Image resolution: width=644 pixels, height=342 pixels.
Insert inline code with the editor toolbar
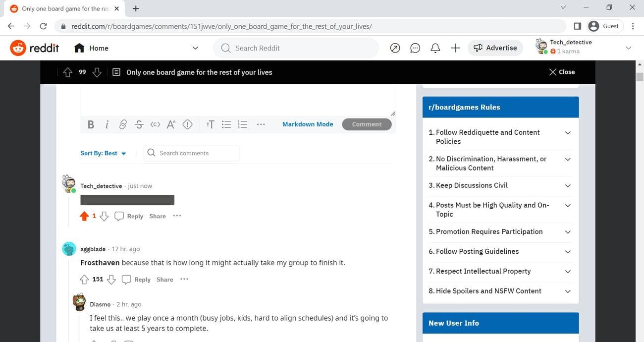pyautogui.click(x=155, y=124)
